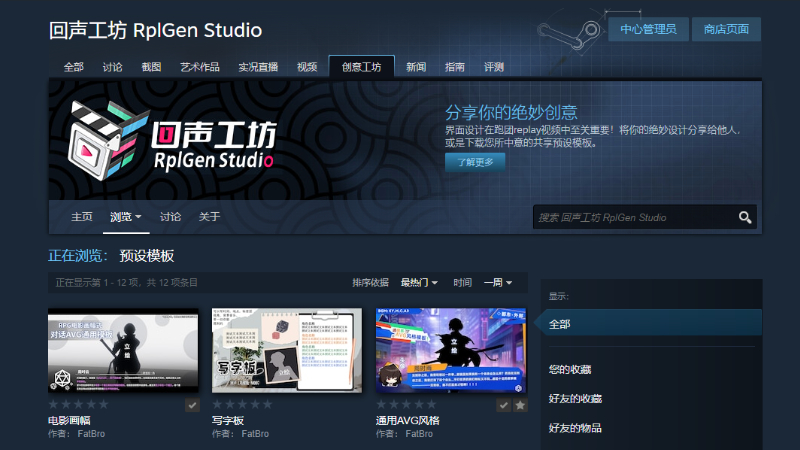Expand the 一周 time range dropdown
The width and height of the screenshot is (800, 450).
coord(498,283)
